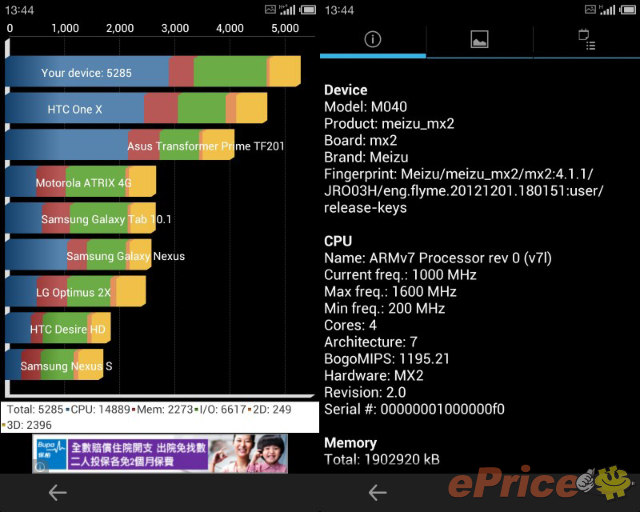This screenshot has width=640, height=512.
Task: Click yellow segment of Your device bar
Action: pos(285,72)
